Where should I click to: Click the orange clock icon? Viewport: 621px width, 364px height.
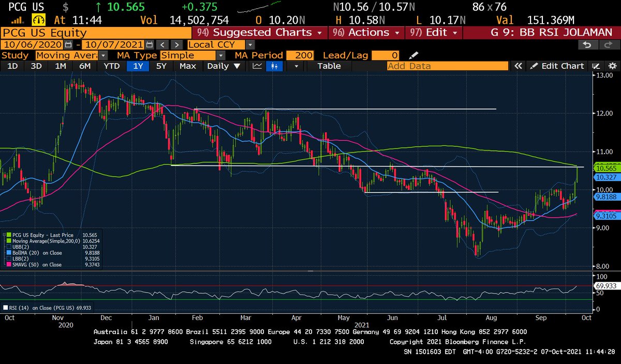pos(39,20)
